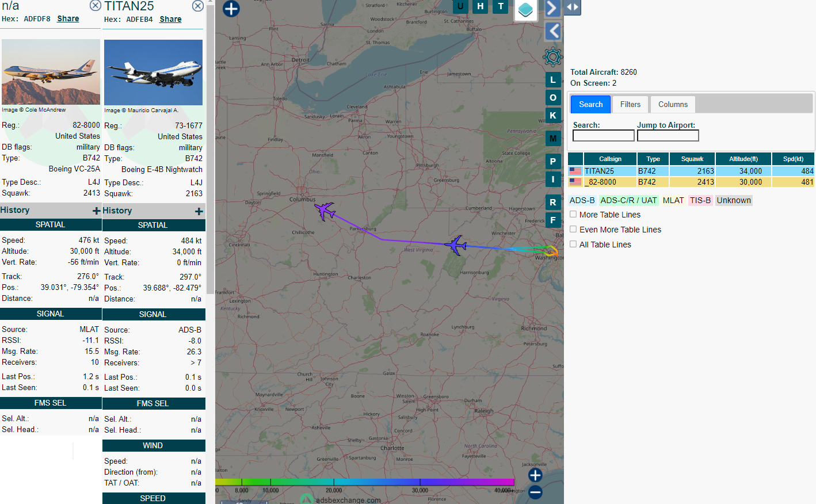Viewport: 816px width, 504px height.
Task: Expand History in the TITAN25 panel
Action: coord(199,212)
